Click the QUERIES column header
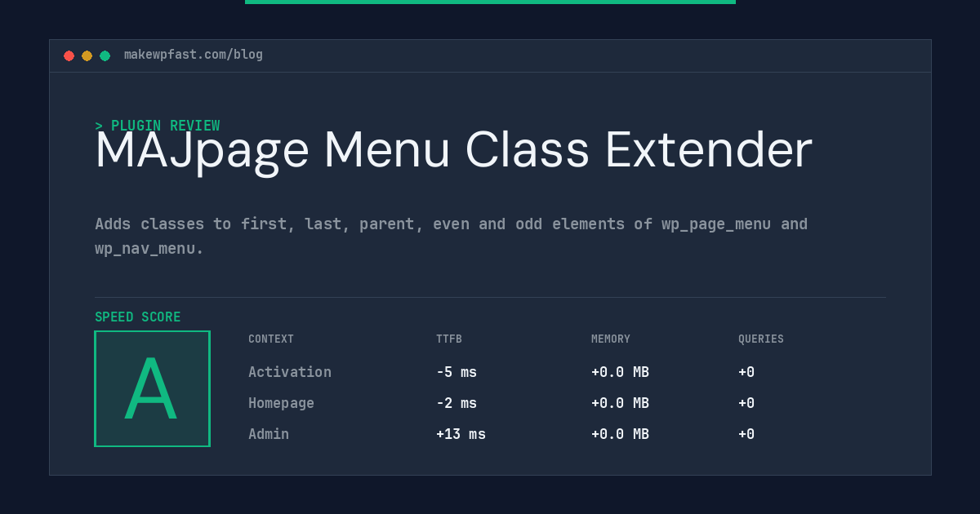Viewport: 980px width, 514px height. click(x=761, y=339)
